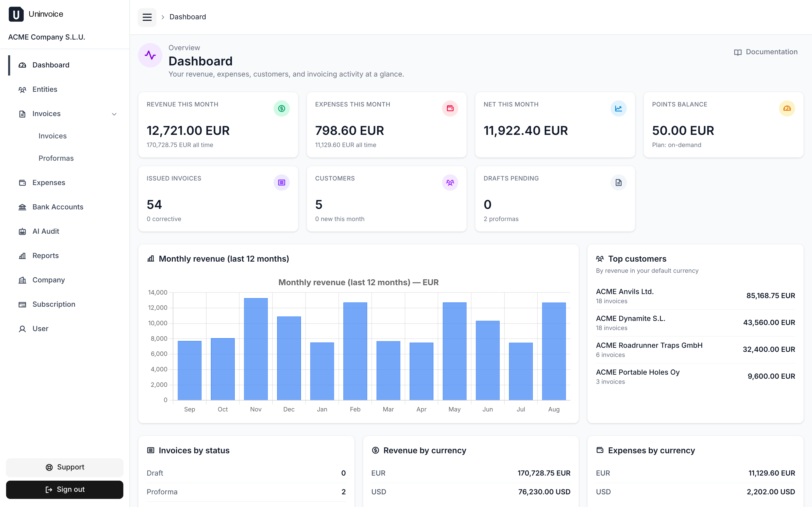812x507 pixels.
Task: Click the red expenses wallet icon
Action: (450, 109)
